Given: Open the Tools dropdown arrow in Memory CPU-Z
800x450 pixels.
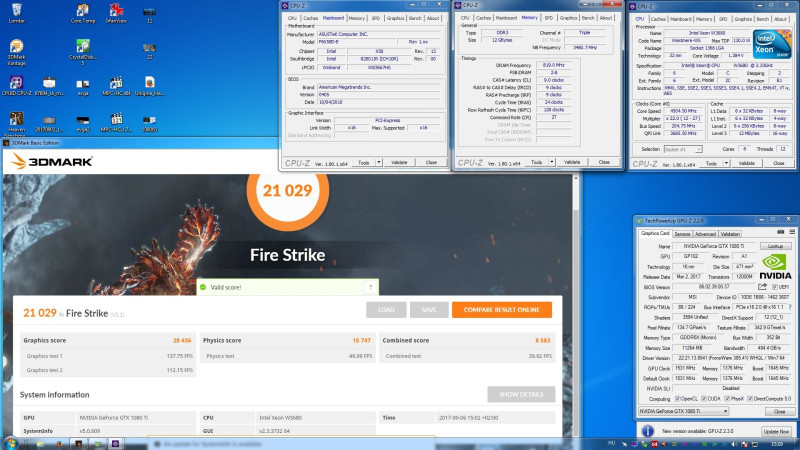Looking at the screenshot, I should [x=552, y=162].
